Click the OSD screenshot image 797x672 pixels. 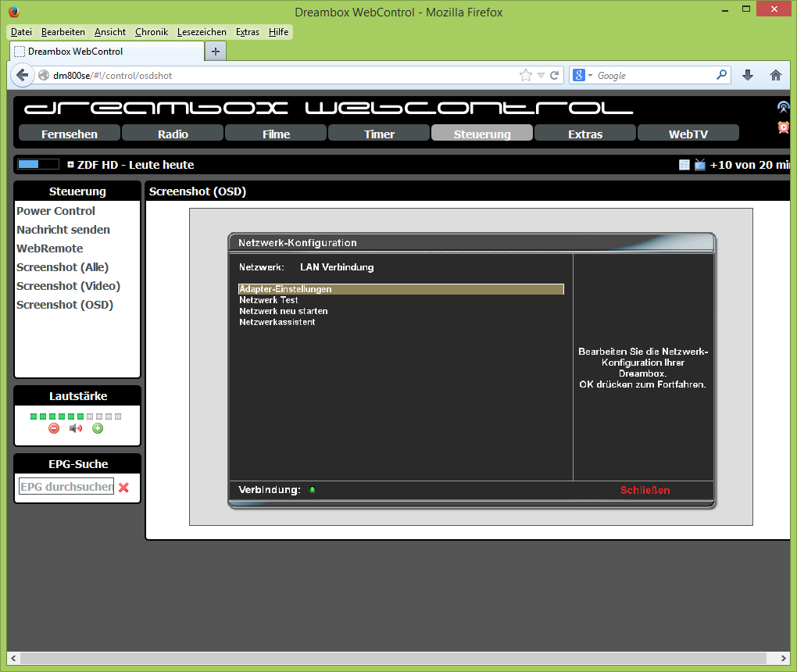(471, 367)
